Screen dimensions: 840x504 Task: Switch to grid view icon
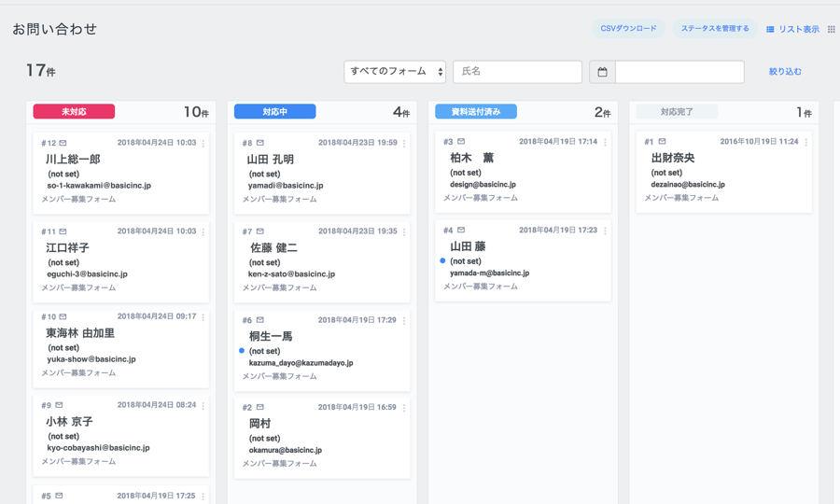(831, 30)
